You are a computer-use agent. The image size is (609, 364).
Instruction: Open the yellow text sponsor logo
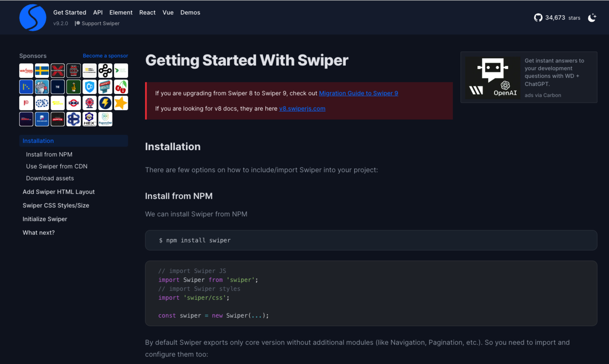pyautogui.click(x=58, y=103)
